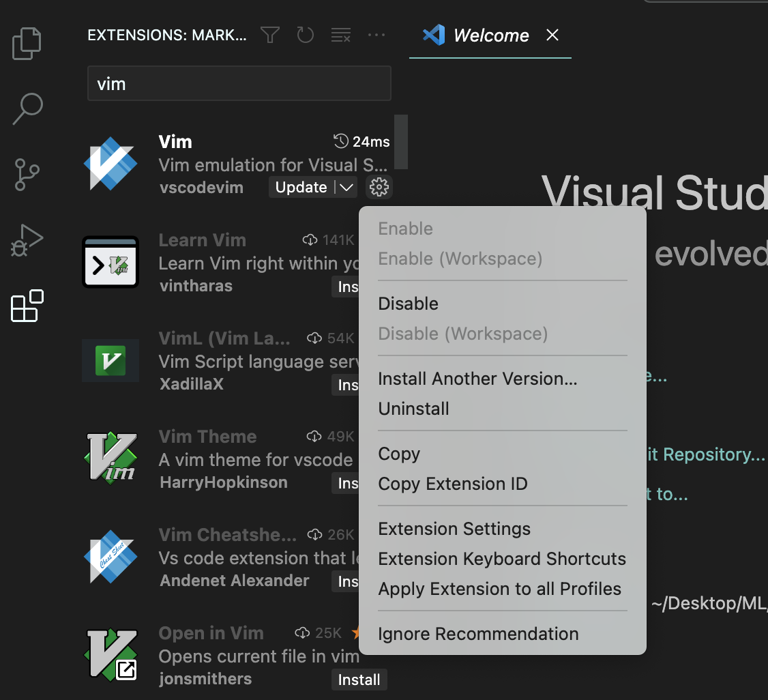Click the jonsmithers publisher name
Screen dimensions: 768x700
[206, 679]
